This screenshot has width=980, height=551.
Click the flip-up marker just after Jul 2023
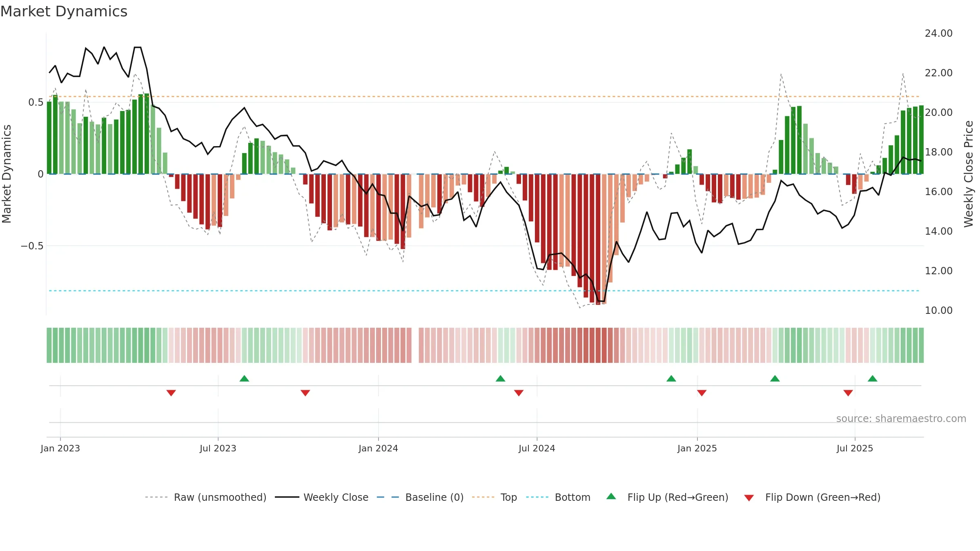(244, 378)
